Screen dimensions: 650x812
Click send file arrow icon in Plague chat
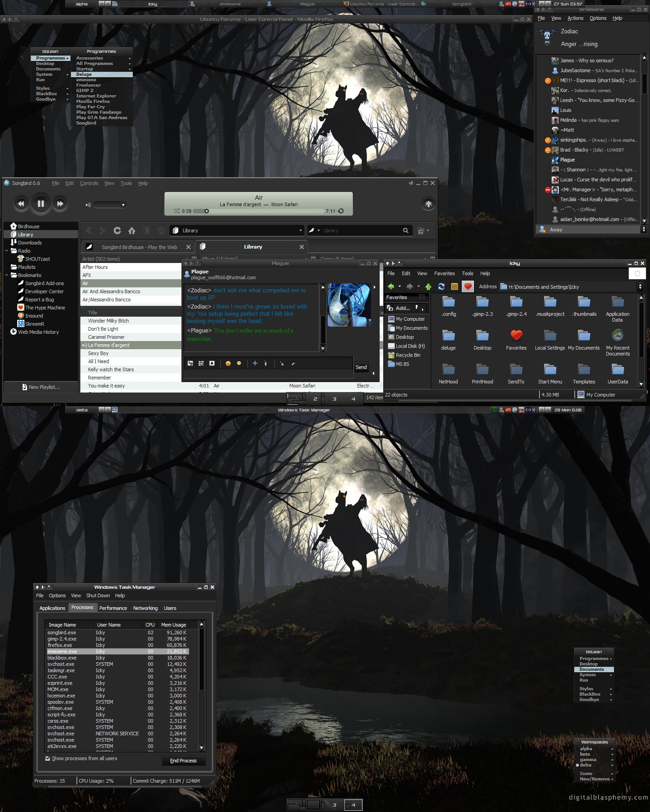pyautogui.click(x=265, y=363)
